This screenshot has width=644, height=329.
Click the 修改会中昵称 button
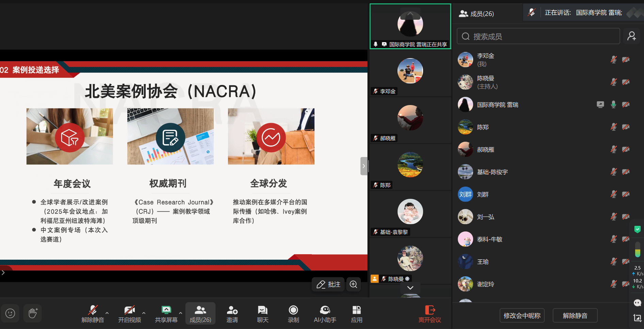[522, 315]
